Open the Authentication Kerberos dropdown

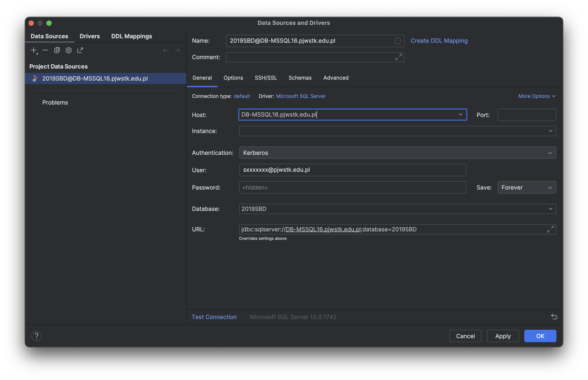397,153
